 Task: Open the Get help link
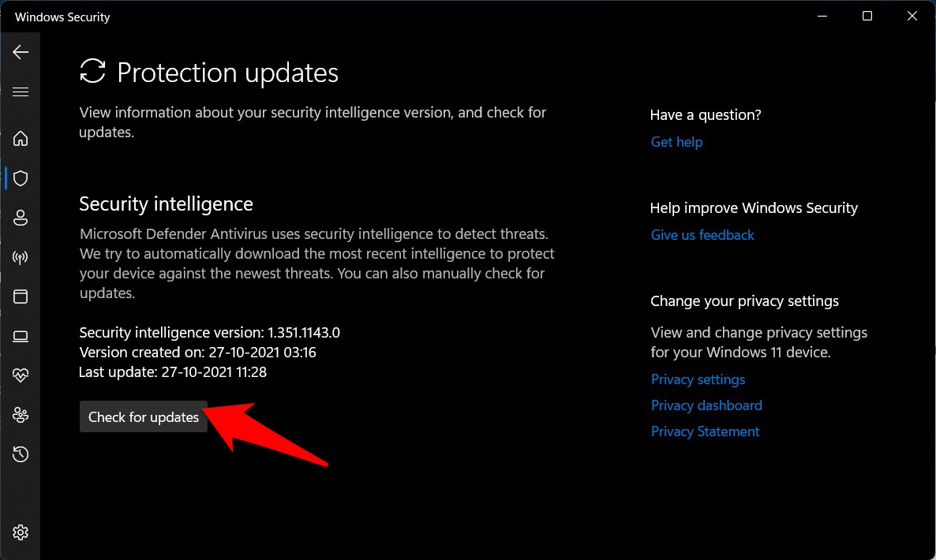tap(676, 142)
